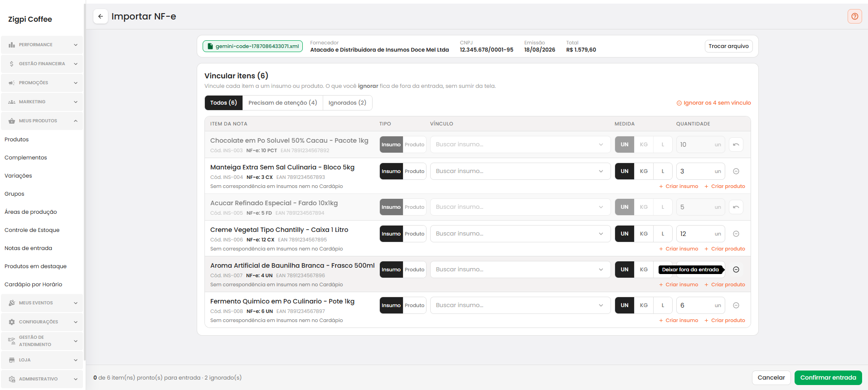This screenshot has height=390, width=868.
Task: Click the quantity field for Manteiga row
Action: point(700,171)
